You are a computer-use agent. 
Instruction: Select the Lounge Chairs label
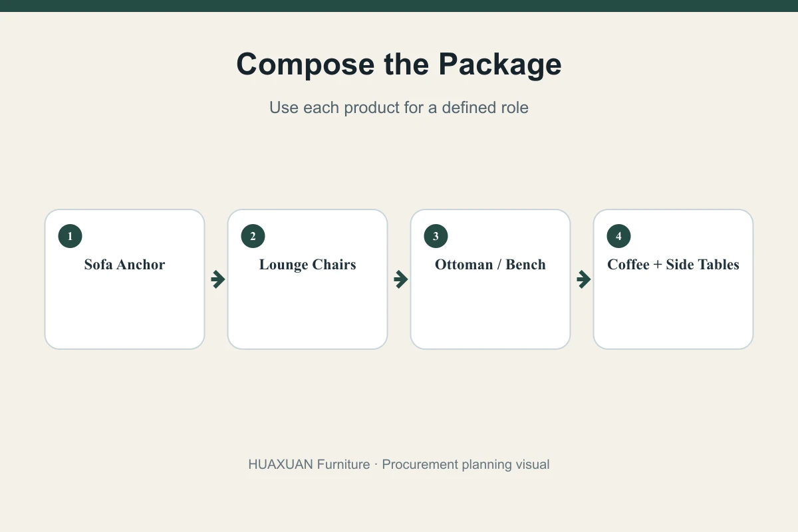pos(307,265)
